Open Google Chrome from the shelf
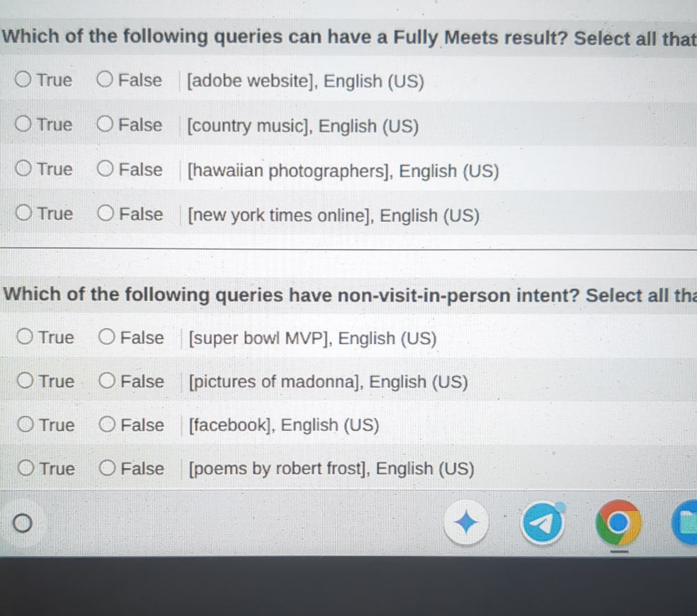 pyautogui.click(x=618, y=522)
